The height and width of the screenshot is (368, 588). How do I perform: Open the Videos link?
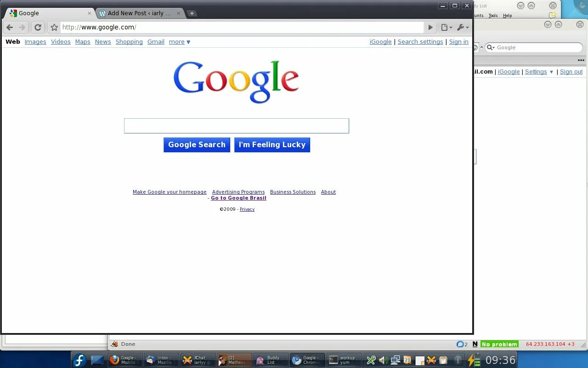pyautogui.click(x=61, y=42)
